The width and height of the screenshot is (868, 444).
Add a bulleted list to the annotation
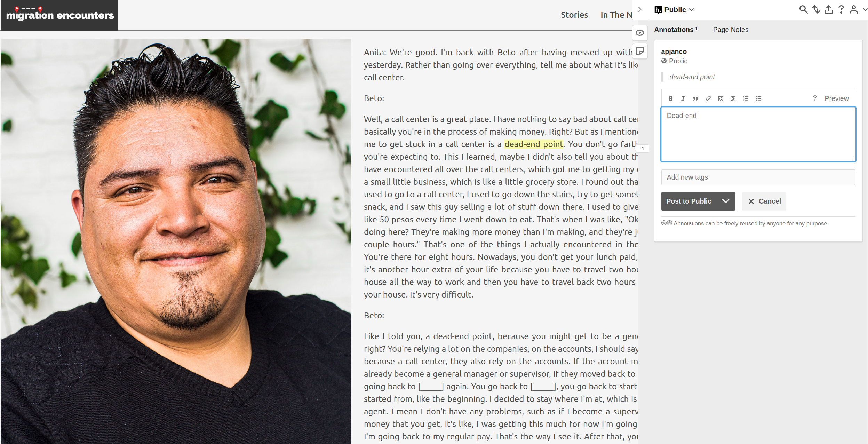coord(758,99)
